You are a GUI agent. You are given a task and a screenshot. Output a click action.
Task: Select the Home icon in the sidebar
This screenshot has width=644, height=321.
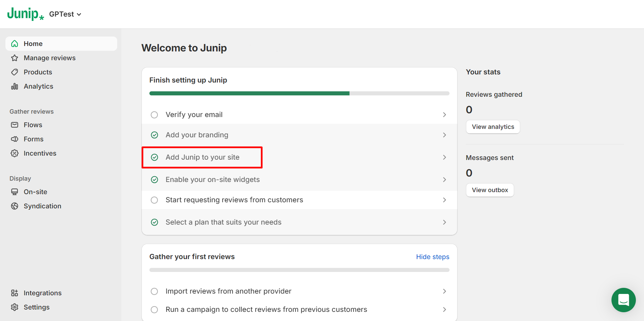(x=15, y=43)
